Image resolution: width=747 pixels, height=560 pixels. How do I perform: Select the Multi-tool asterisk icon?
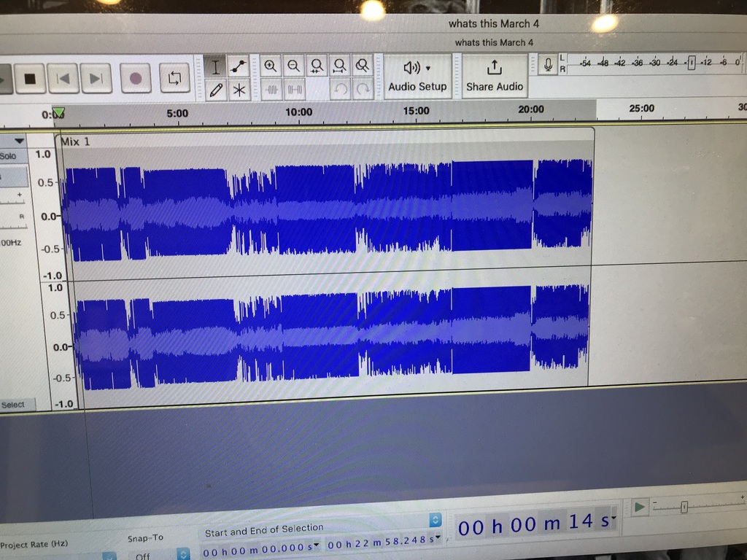pyautogui.click(x=239, y=90)
